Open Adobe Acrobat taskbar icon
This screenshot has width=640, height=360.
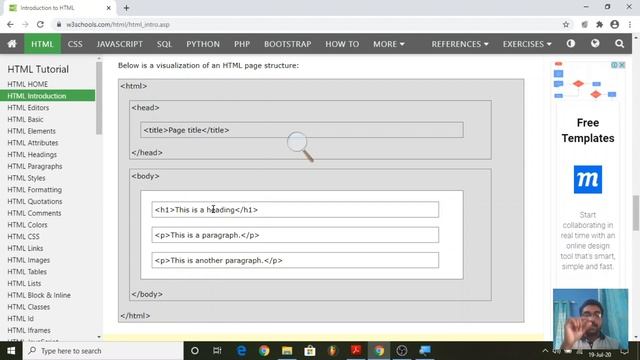pyautogui.click(x=356, y=350)
